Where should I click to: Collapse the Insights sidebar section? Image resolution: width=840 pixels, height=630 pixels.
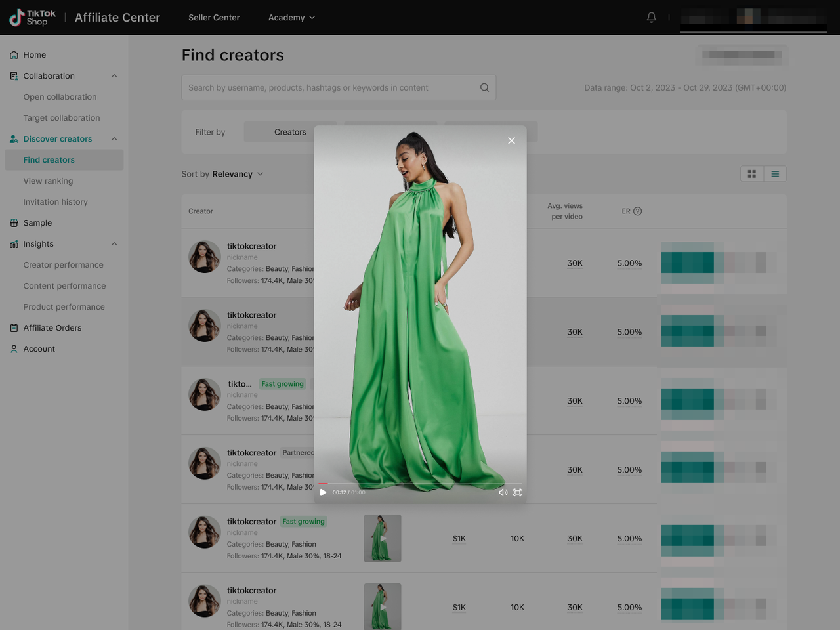[x=114, y=244]
